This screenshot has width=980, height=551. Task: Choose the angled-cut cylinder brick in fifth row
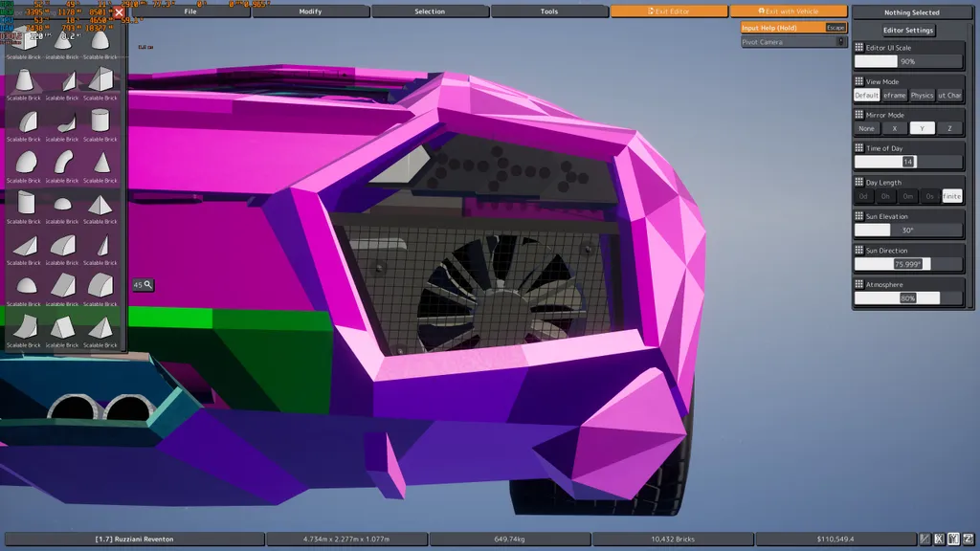point(25,204)
